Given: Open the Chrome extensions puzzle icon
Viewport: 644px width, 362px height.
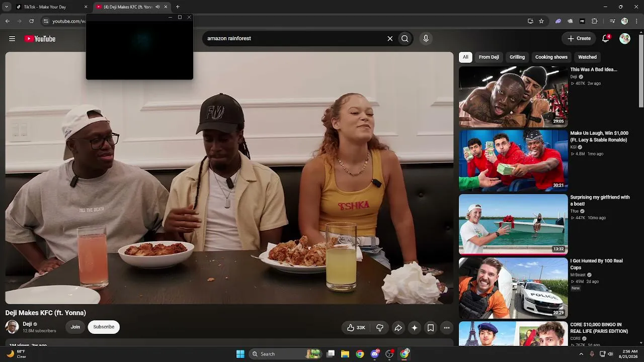Looking at the screenshot, I should tap(595, 21).
